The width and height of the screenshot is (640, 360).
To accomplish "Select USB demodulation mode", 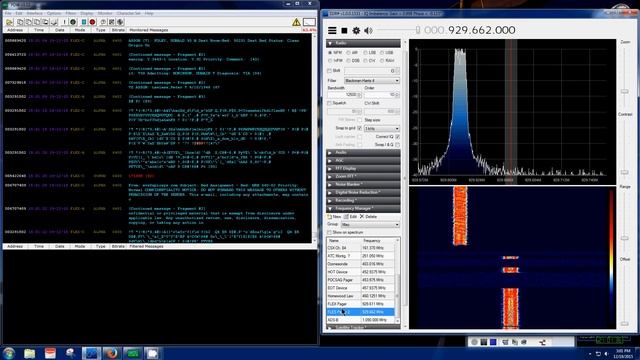I will point(387,53).
